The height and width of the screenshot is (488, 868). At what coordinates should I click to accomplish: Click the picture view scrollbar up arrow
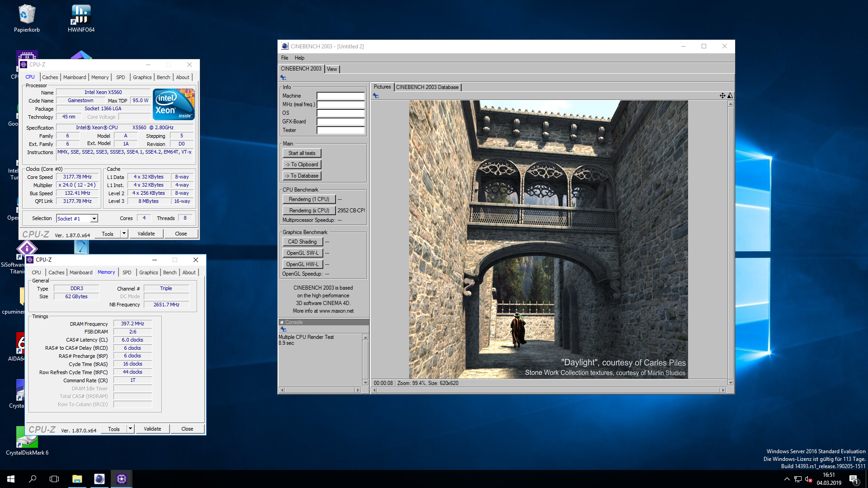731,104
